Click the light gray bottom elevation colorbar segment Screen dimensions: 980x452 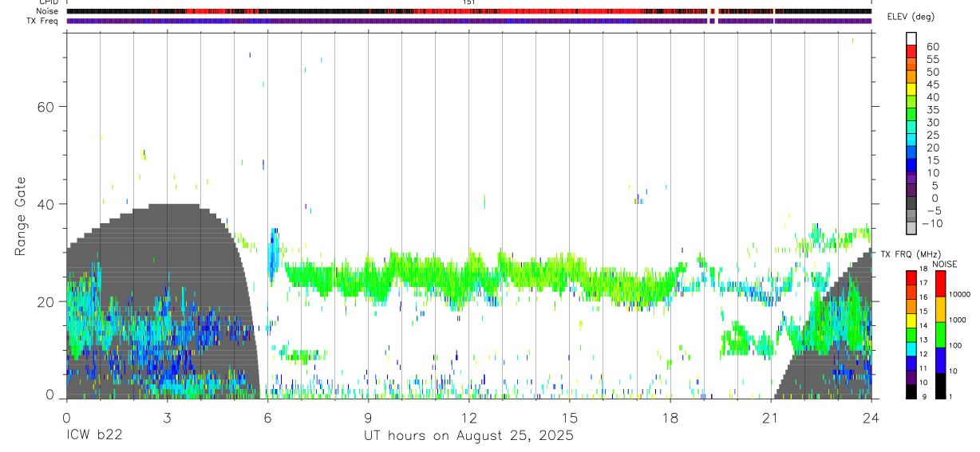911,227
